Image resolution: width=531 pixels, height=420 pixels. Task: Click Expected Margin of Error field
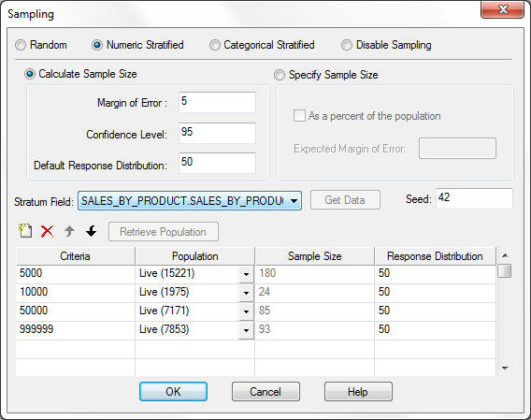tap(457, 148)
